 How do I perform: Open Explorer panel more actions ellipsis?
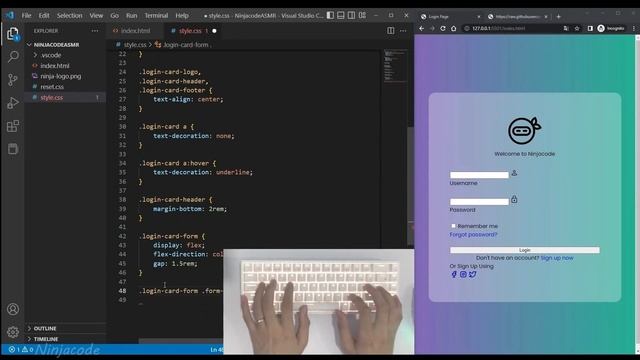point(95,31)
